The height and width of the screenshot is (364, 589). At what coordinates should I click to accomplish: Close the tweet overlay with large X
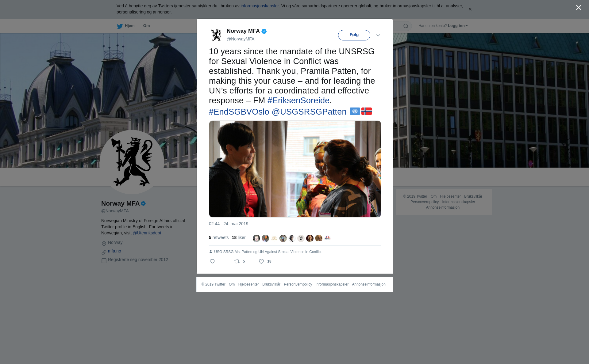(x=579, y=8)
